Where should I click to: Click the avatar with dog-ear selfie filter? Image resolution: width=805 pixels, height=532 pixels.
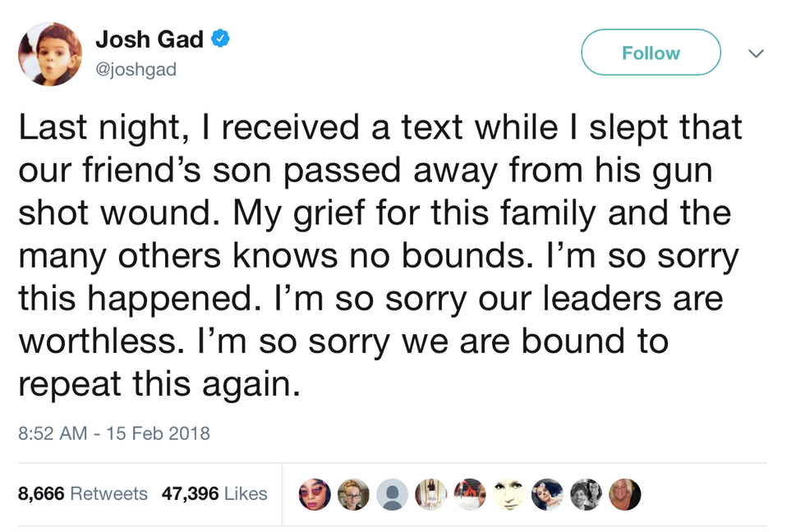click(547, 494)
